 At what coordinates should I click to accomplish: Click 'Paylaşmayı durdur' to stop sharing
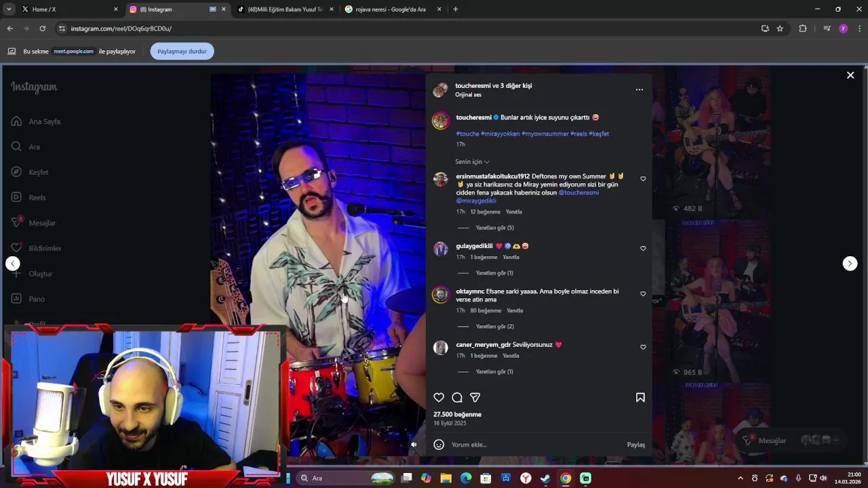(182, 52)
